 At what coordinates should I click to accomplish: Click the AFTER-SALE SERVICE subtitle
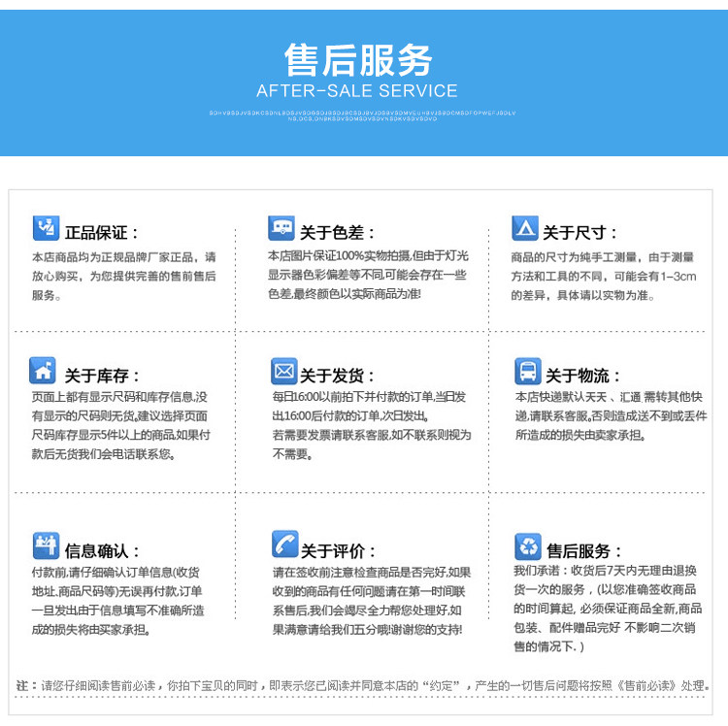coord(357,91)
